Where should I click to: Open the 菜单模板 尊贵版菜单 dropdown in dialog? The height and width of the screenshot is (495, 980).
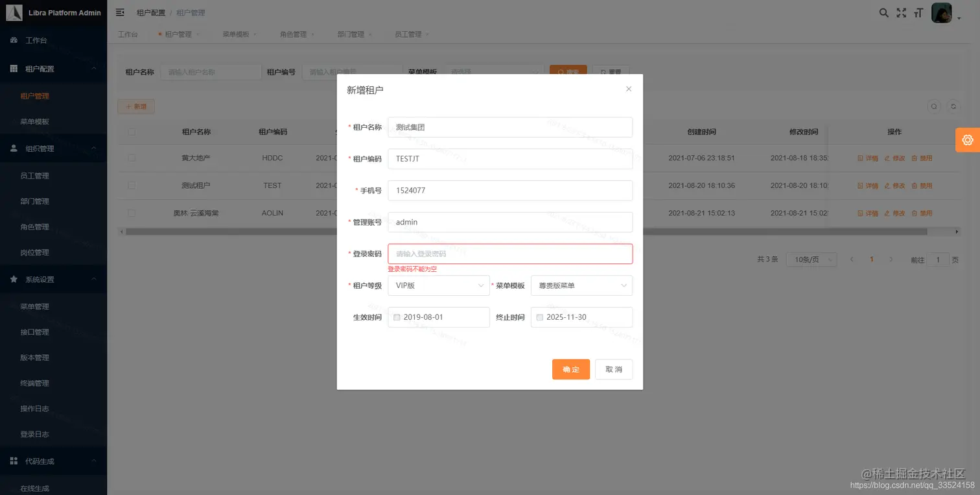[581, 285]
